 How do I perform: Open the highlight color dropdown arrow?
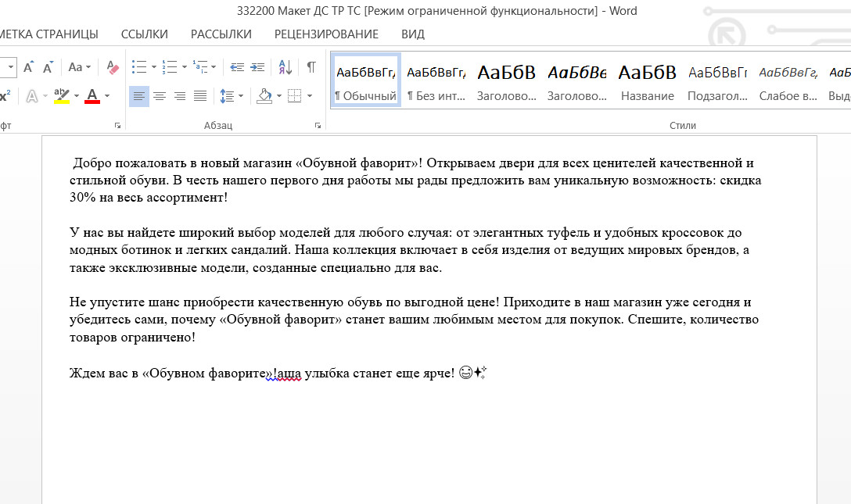[x=77, y=96]
